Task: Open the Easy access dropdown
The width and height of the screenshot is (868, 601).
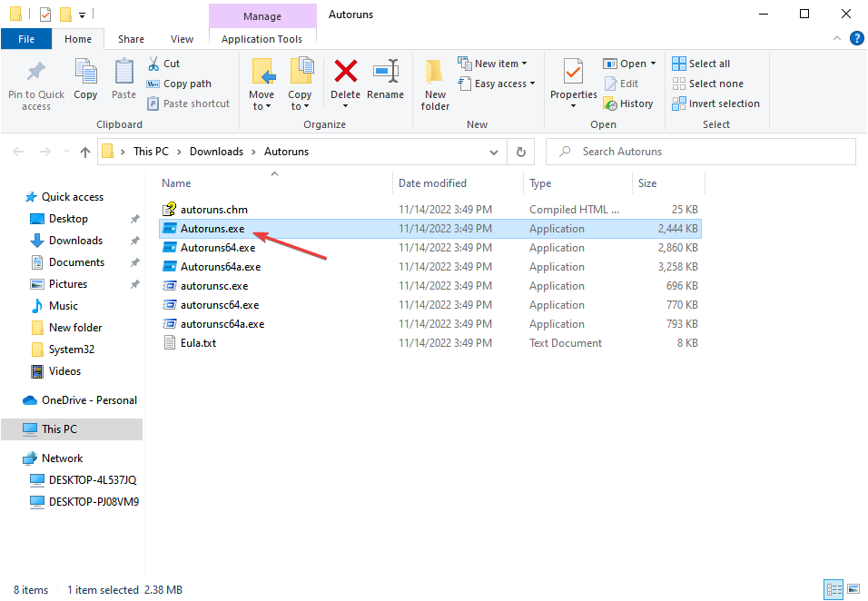Action: pyautogui.click(x=498, y=84)
